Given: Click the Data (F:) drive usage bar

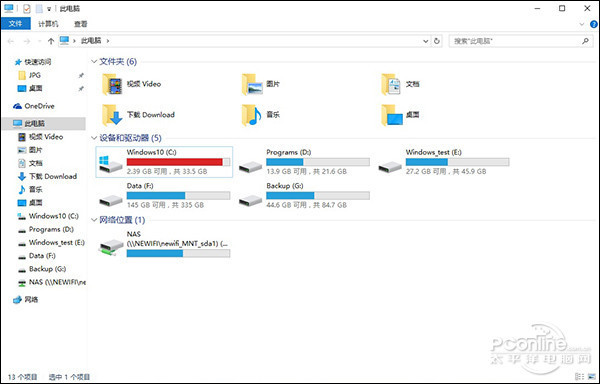Looking at the screenshot, I should 178,195.
